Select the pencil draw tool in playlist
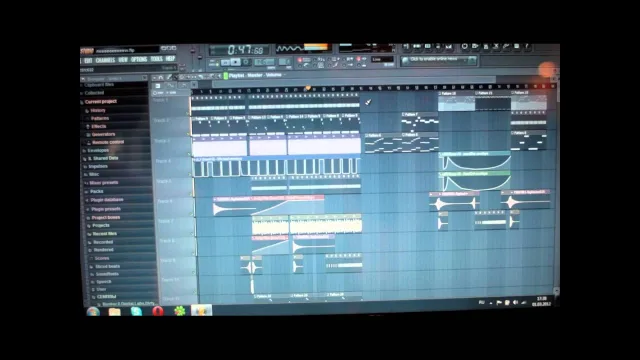Screen dimensions: 640x360 pos(169,77)
